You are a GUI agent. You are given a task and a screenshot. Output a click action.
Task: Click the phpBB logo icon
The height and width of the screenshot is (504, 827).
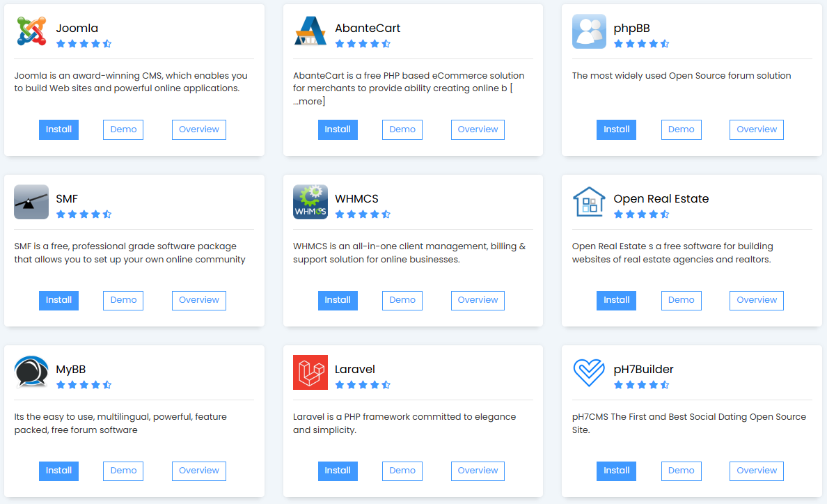coord(589,31)
